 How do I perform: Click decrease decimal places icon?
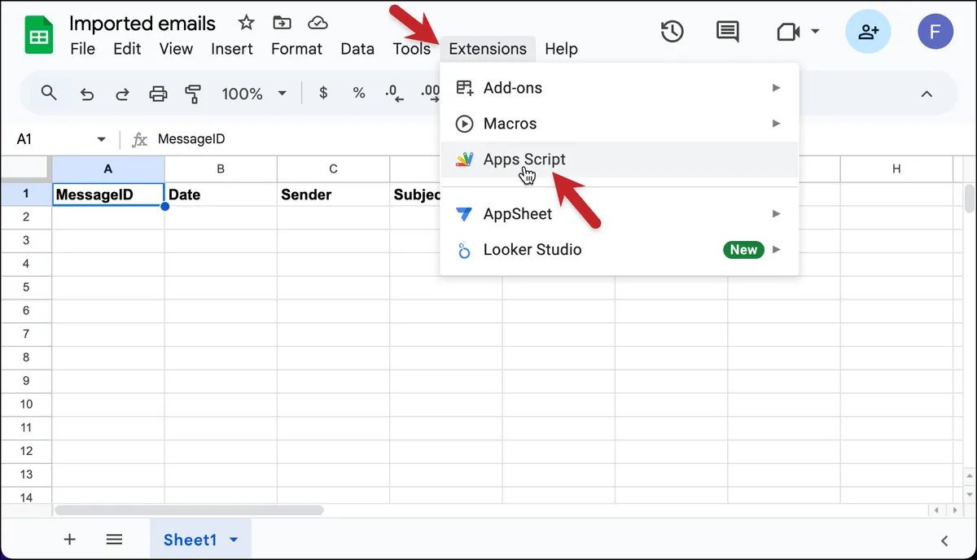(x=394, y=94)
